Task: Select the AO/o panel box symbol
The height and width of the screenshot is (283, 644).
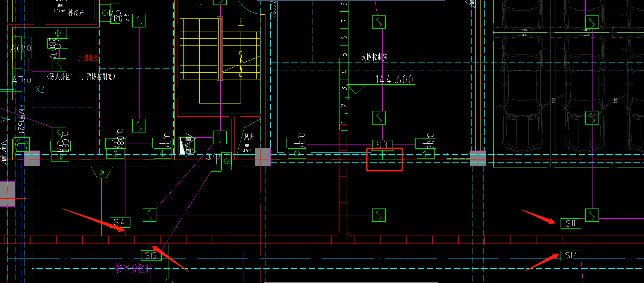Action: (21, 48)
